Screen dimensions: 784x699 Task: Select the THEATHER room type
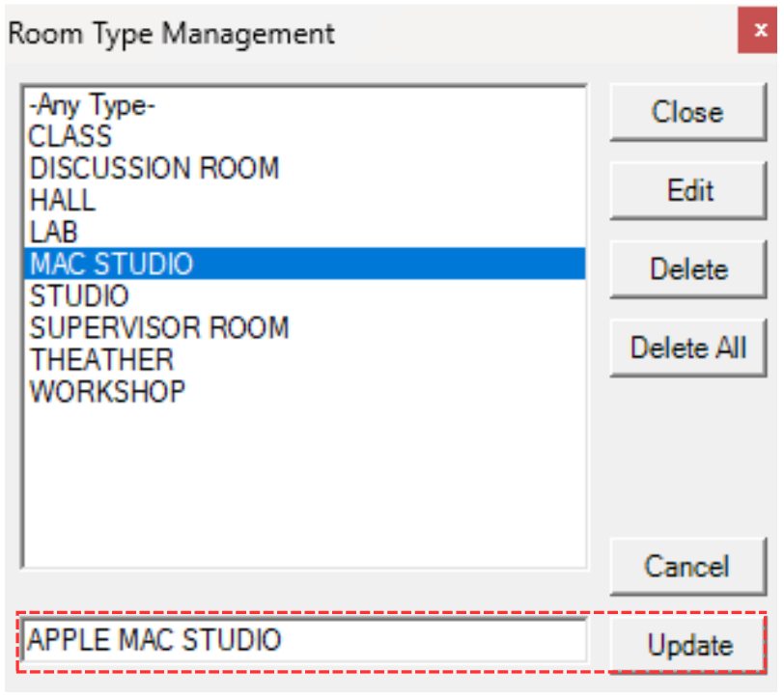[x=101, y=359]
